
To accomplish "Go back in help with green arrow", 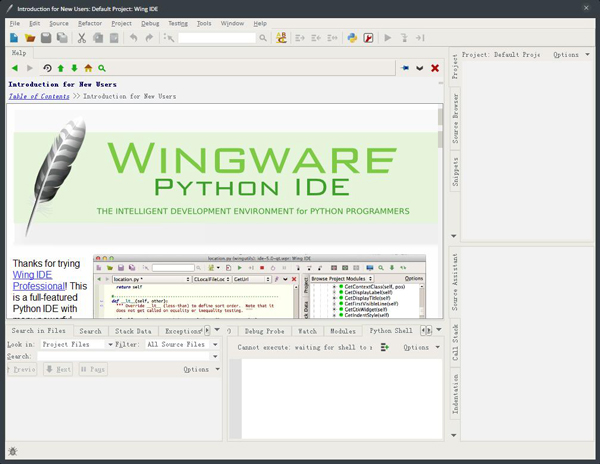I will (x=15, y=68).
